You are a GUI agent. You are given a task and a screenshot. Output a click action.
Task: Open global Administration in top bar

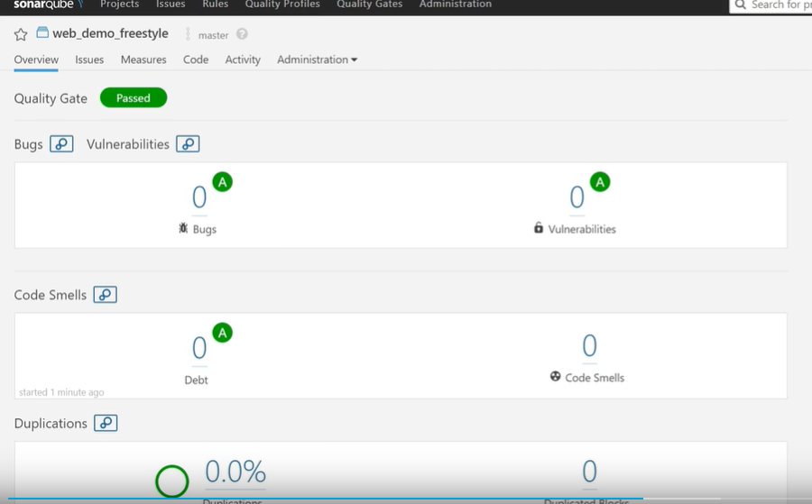pos(456,5)
